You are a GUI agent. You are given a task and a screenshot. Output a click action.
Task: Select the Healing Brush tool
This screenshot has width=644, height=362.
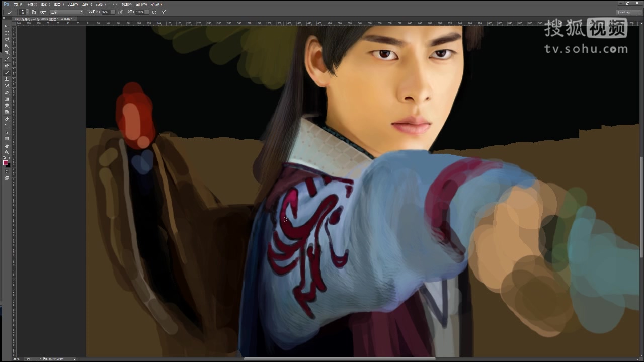7,66
